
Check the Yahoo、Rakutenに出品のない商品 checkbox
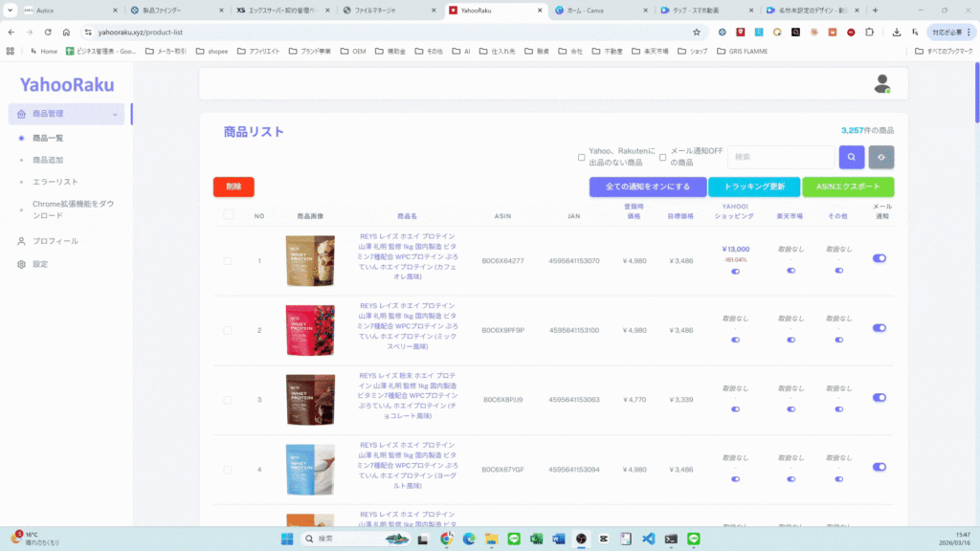pos(581,158)
